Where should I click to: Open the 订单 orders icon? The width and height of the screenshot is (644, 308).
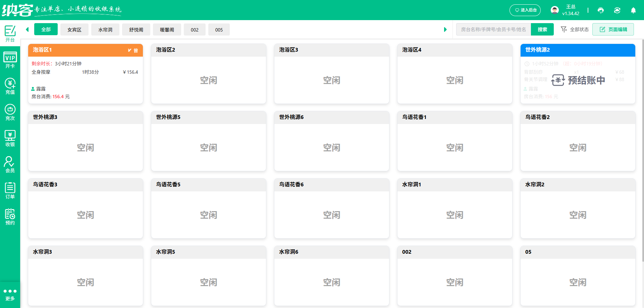(x=10, y=191)
